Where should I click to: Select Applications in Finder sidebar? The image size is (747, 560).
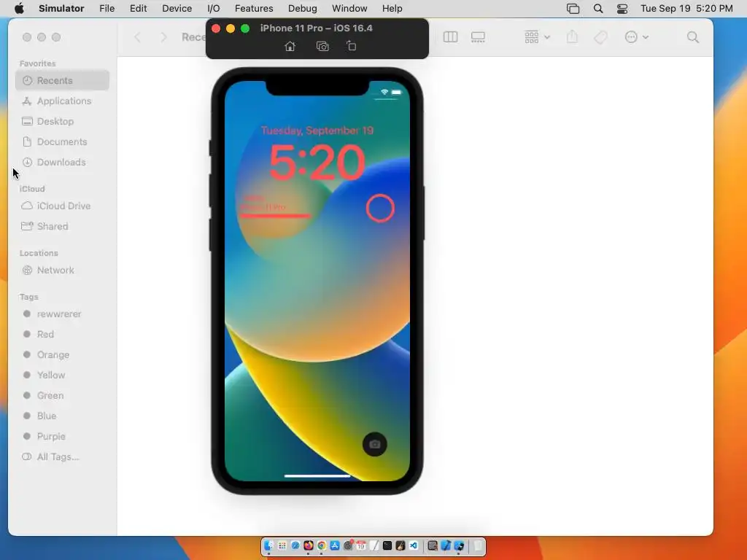(63, 101)
